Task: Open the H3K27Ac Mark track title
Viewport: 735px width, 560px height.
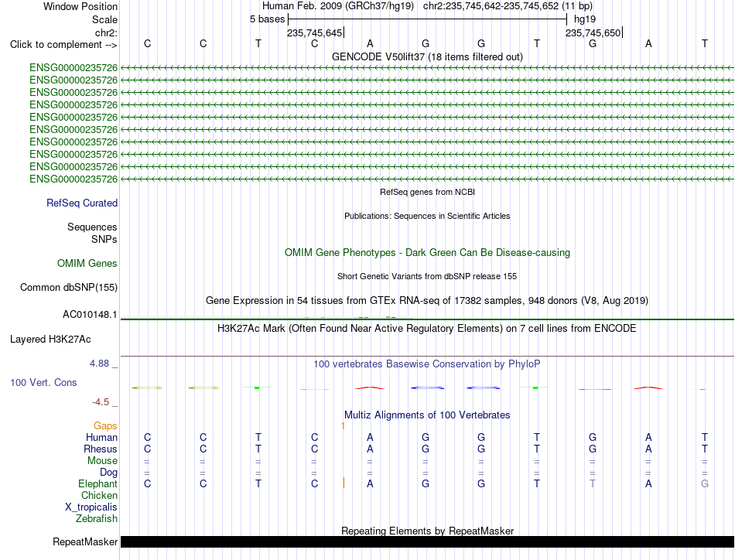Action: pyautogui.click(x=427, y=328)
